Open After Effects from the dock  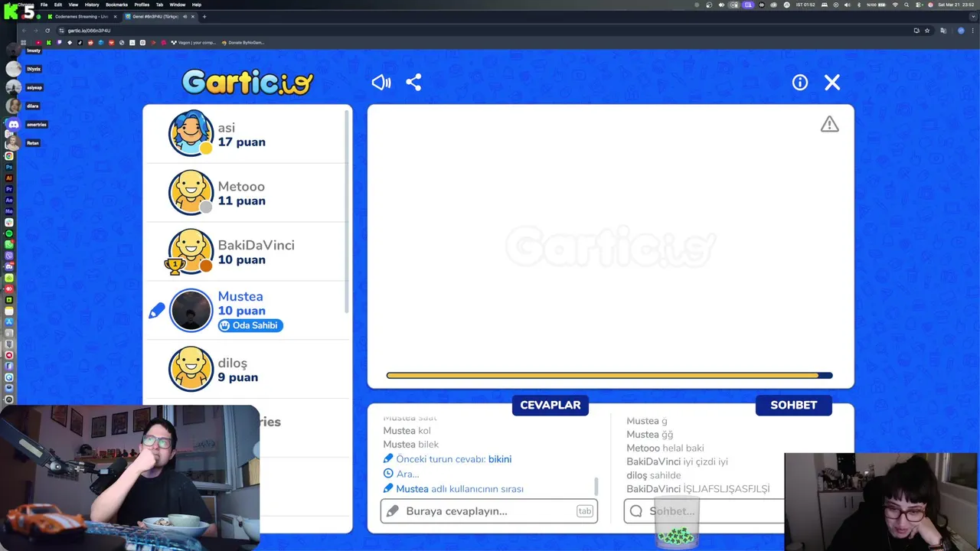(9, 200)
